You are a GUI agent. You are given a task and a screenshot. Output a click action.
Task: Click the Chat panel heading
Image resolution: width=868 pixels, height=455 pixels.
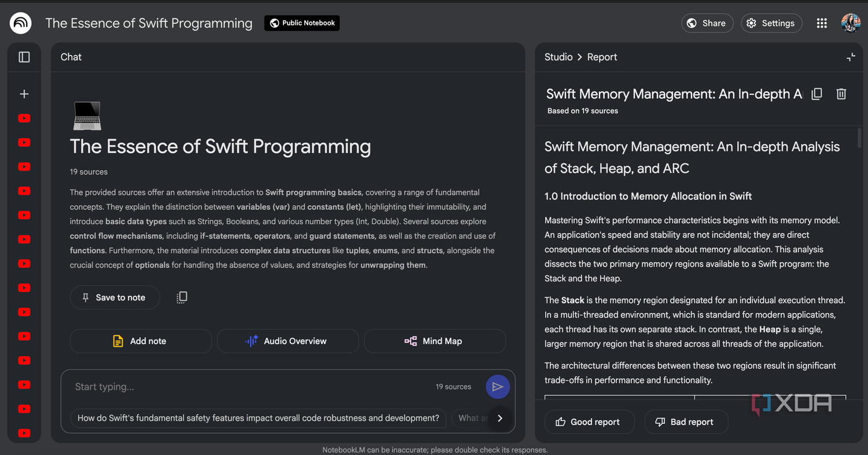(71, 57)
